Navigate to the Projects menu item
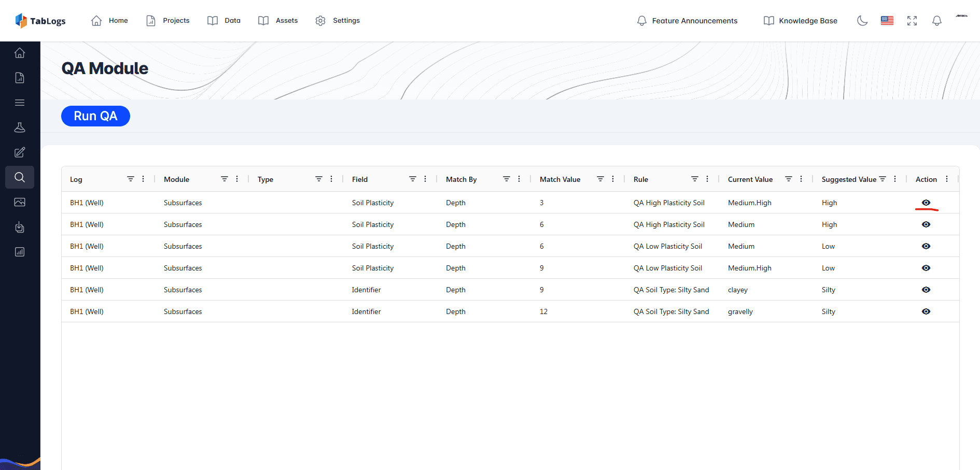This screenshot has width=980, height=470. (x=167, y=20)
